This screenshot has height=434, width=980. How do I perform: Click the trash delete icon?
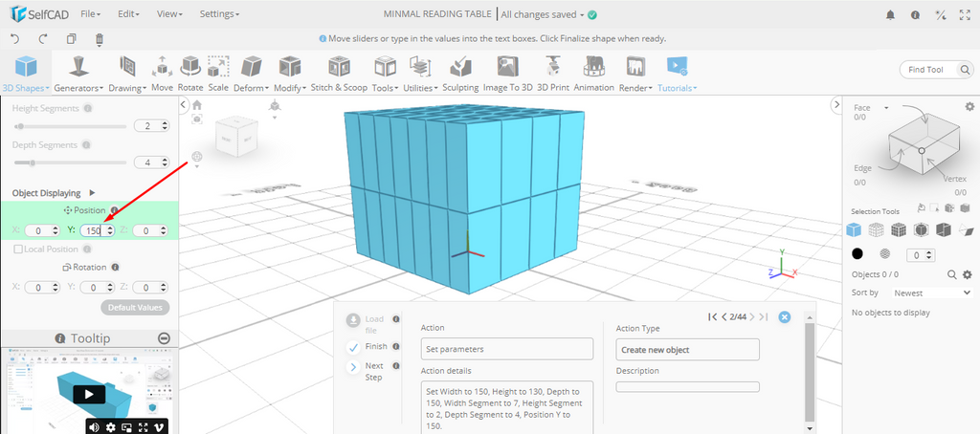(x=100, y=39)
